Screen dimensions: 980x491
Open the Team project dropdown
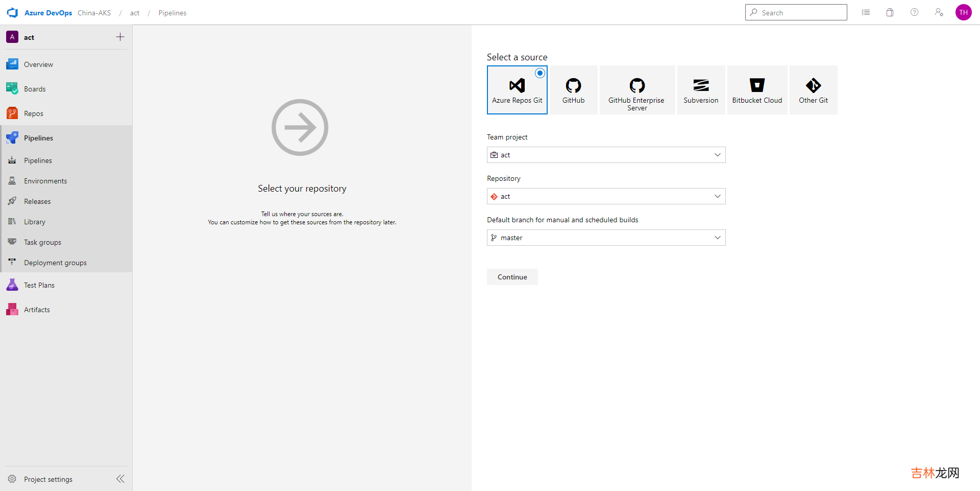pos(606,155)
